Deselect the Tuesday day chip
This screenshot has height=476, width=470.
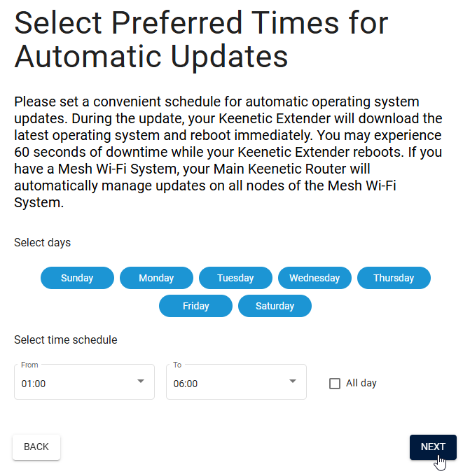coord(235,278)
